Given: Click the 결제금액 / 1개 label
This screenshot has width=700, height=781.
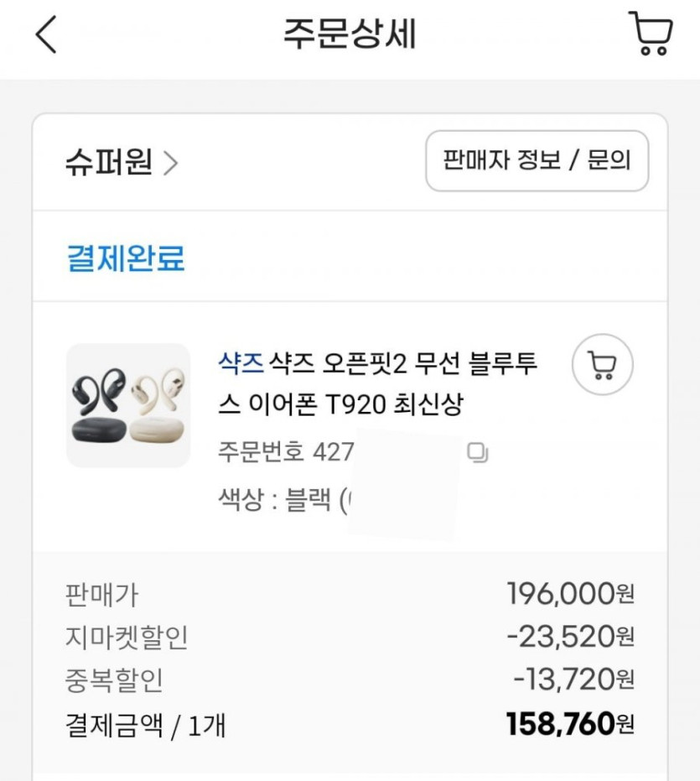Looking at the screenshot, I should pos(145,724).
